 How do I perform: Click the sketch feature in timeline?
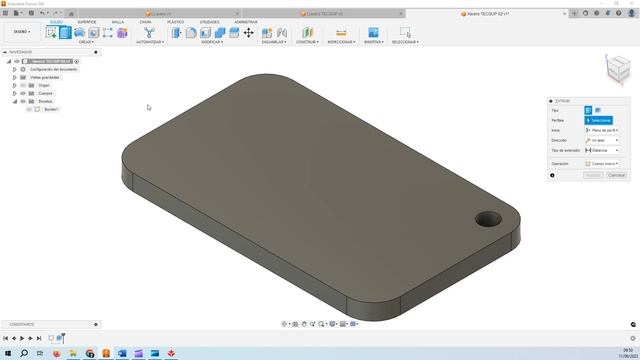click(x=51, y=338)
